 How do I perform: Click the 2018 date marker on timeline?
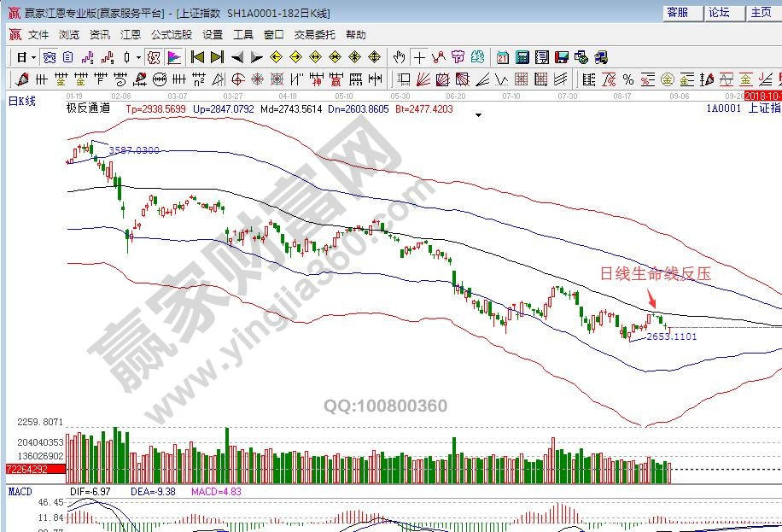pyautogui.click(x=762, y=96)
